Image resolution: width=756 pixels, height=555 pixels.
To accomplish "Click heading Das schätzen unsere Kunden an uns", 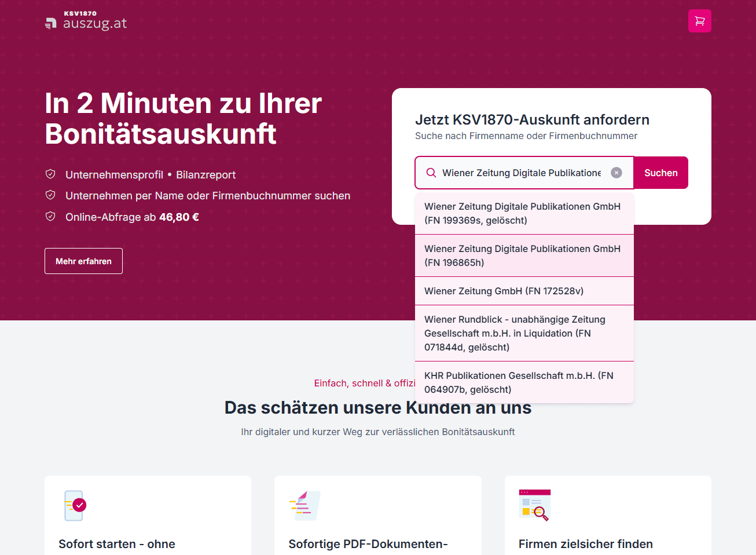I will (378, 407).
